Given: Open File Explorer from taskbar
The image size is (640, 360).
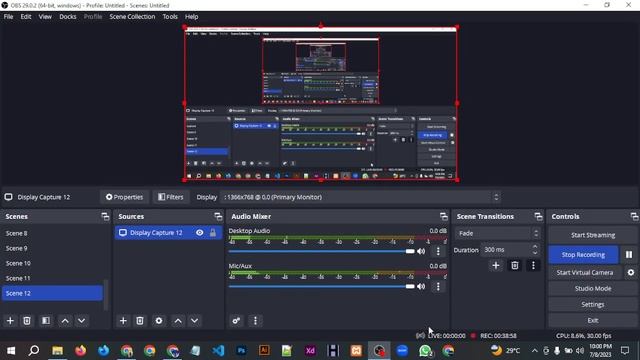Looking at the screenshot, I should (58, 351).
